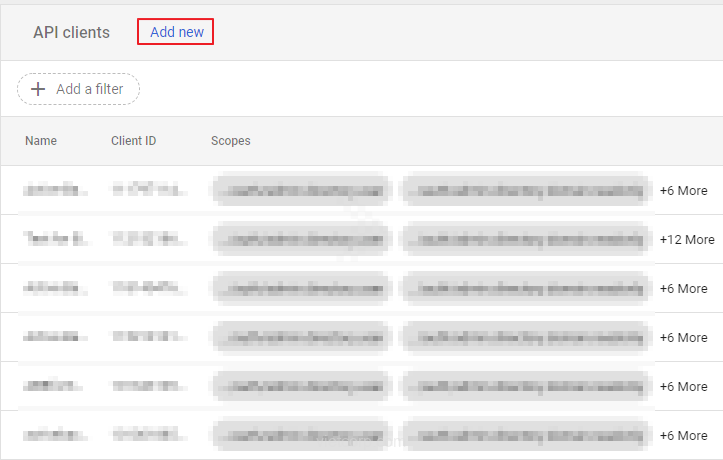Screen dimensions: 723x460
Task: Show +6 More scopes in fourth row
Action: click(683, 337)
